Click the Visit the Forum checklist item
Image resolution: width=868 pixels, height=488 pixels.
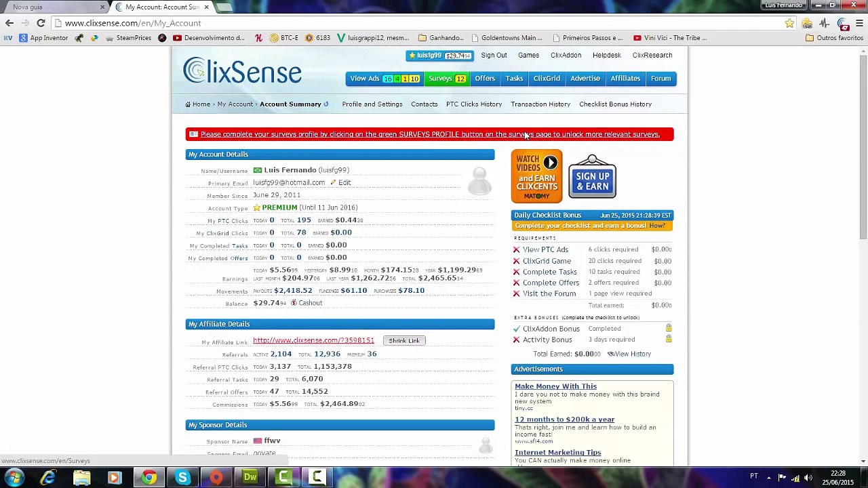549,293
